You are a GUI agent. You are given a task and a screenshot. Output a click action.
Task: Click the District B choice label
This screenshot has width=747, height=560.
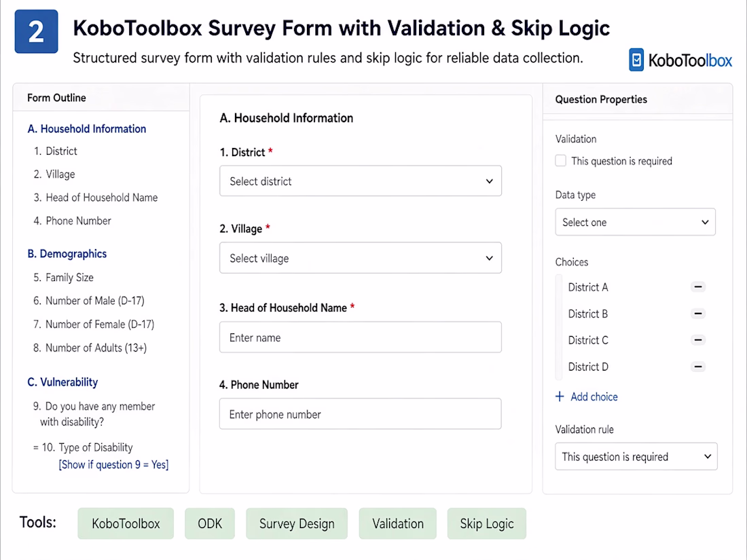[588, 314]
